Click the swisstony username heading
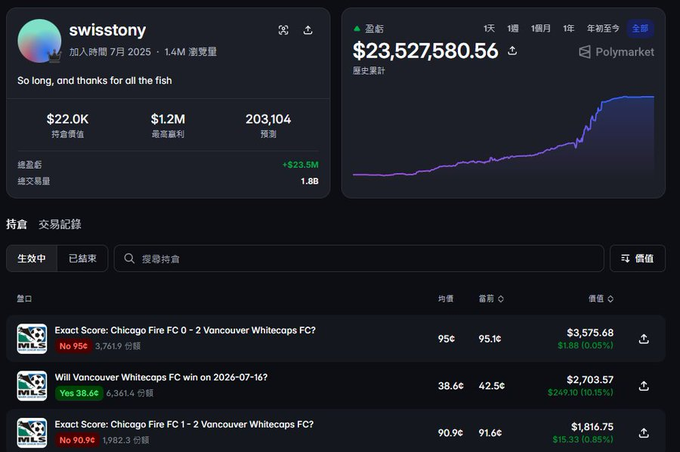This screenshot has height=452, width=680. pos(108,30)
